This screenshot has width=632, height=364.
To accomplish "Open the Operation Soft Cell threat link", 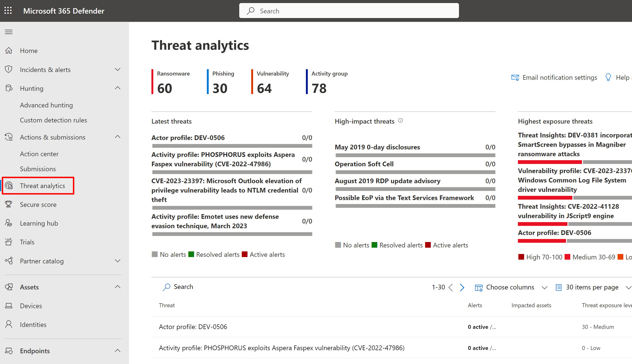I will (x=364, y=164).
